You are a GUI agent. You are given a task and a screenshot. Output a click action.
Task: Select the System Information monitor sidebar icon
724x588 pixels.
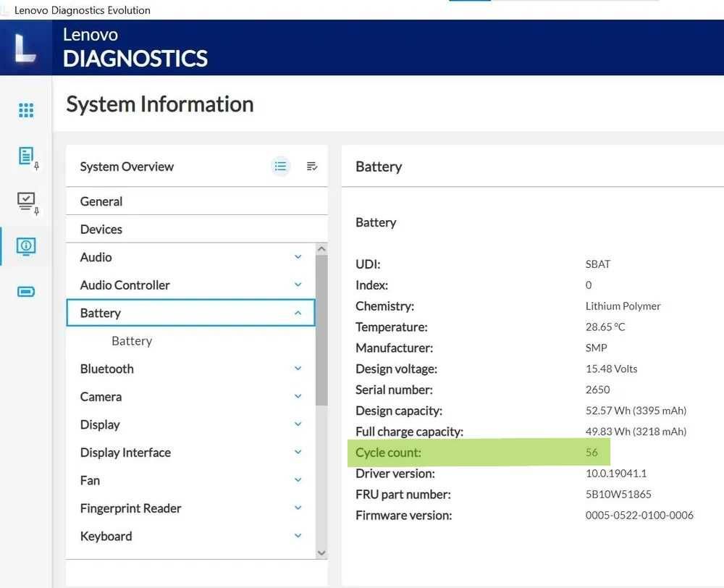26,246
